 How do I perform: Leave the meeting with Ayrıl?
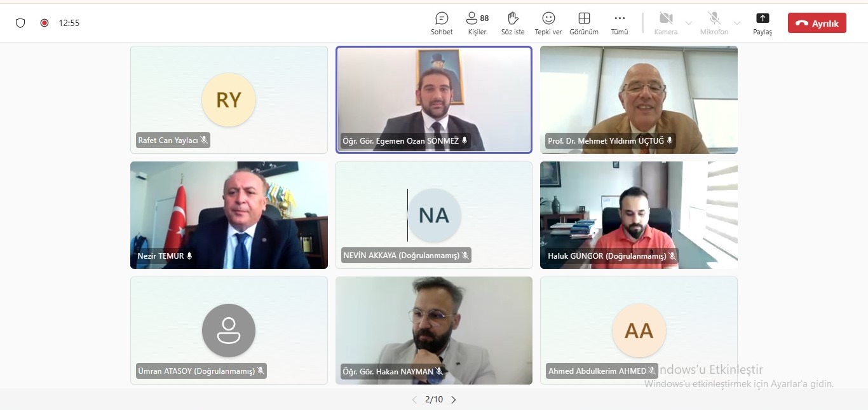click(817, 23)
